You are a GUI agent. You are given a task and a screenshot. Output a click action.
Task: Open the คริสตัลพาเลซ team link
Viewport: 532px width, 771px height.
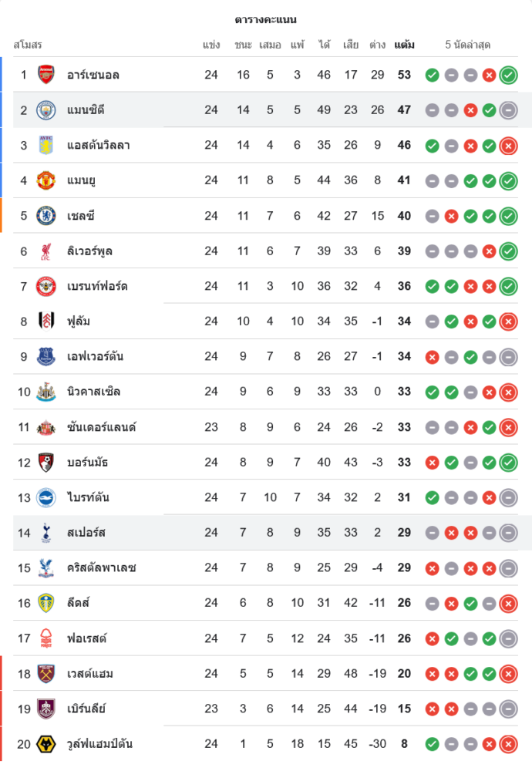click(101, 568)
